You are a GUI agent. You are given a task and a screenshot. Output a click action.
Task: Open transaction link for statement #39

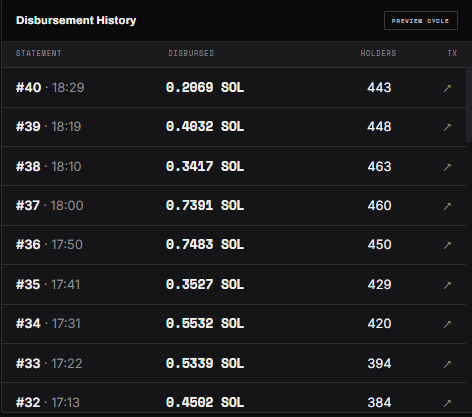pos(447,127)
